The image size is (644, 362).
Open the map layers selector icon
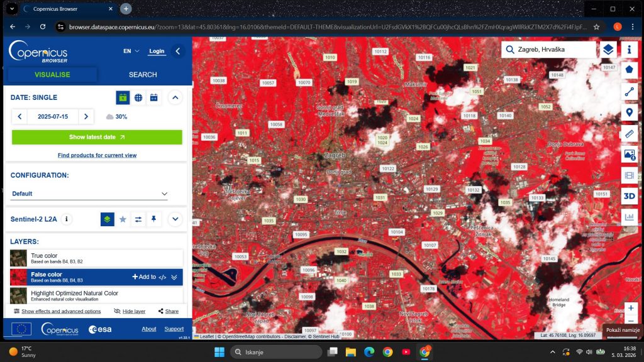[x=608, y=50]
